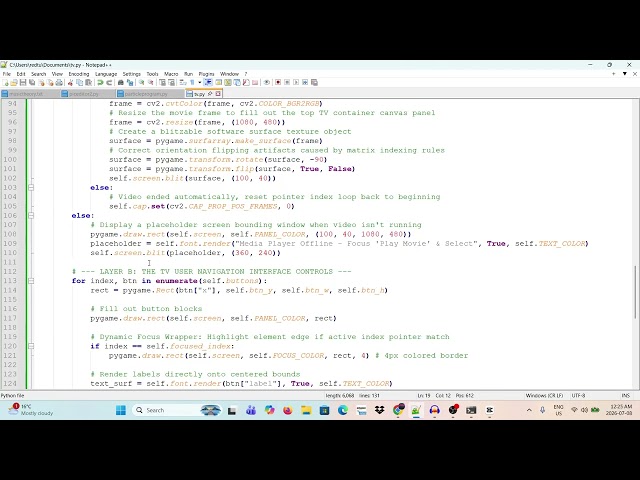Click the pin icon on tv.py tab

tap(210, 94)
